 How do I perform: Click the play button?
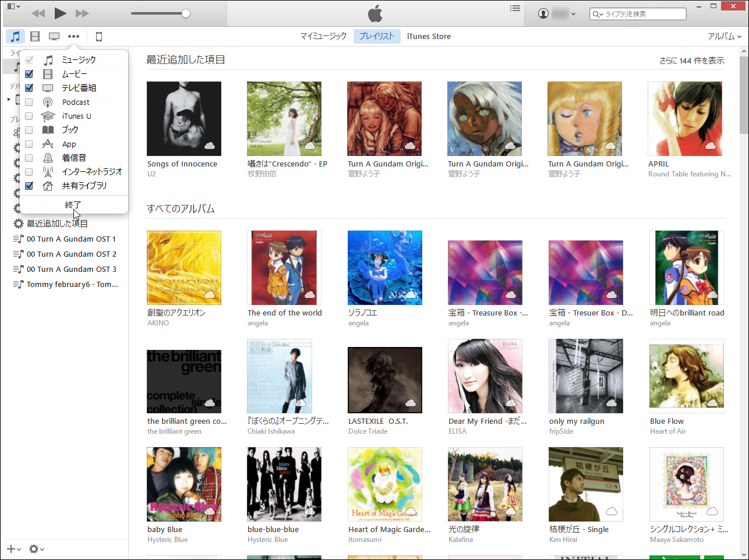pos(60,13)
